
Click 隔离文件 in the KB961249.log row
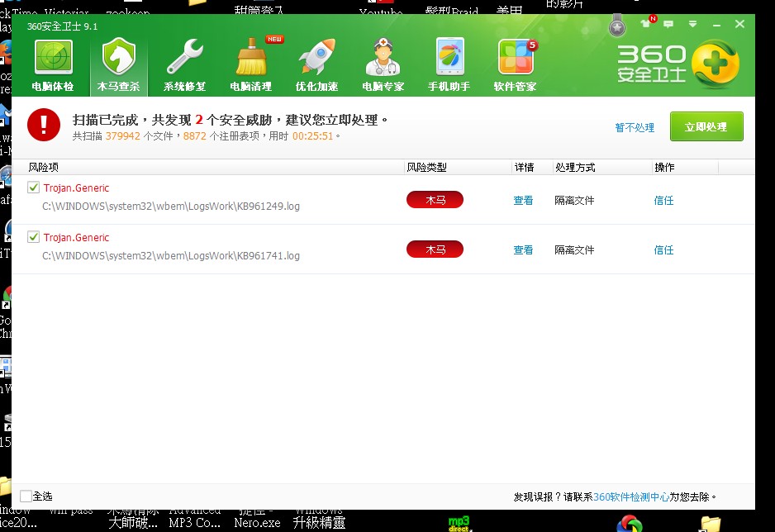(x=574, y=200)
